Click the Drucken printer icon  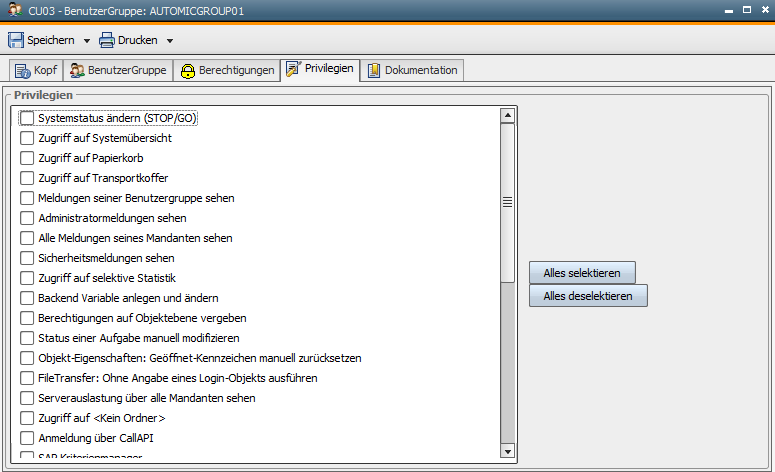point(106,40)
